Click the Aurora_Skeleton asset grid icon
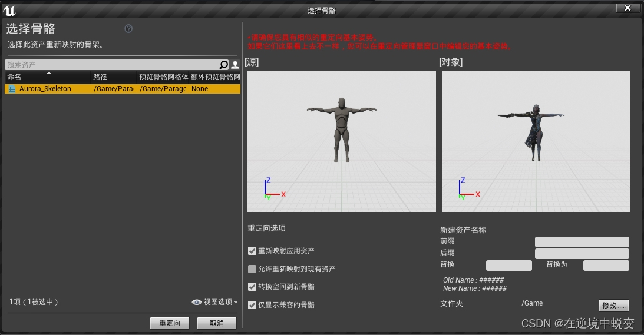 coord(12,89)
